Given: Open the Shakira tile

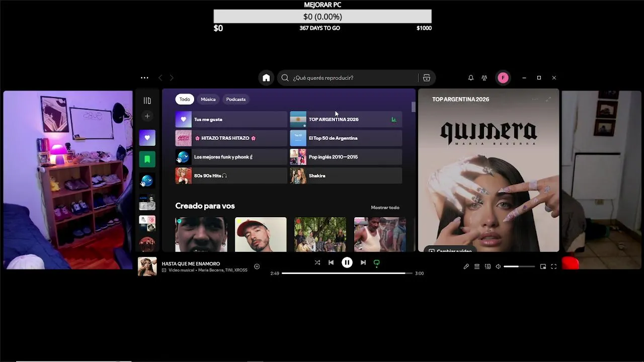Looking at the screenshot, I should [346, 175].
